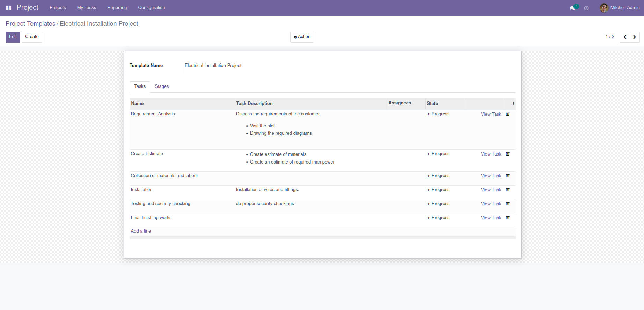644x310 pixels.
Task: Click In Progress state of Requirement Analysis
Action: (438, 114)
